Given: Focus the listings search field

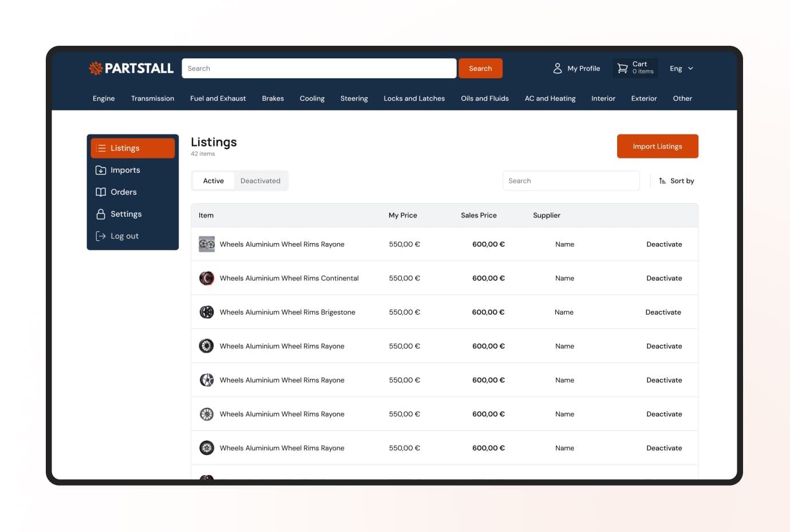Looking at the screenshot, I should pyautogui.click(x=571, y=181).
